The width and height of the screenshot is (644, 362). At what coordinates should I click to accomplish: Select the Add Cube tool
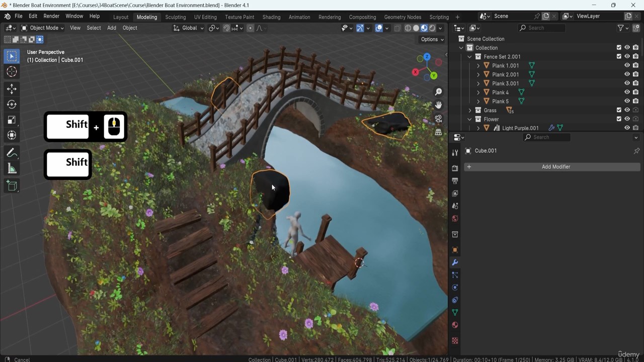(12, 186)
